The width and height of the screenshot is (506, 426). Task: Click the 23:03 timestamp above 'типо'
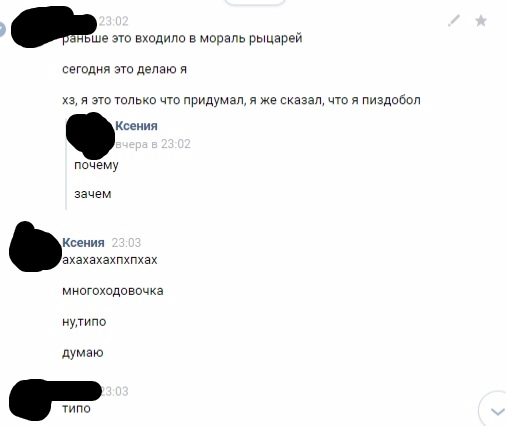[x=114, y=391]
